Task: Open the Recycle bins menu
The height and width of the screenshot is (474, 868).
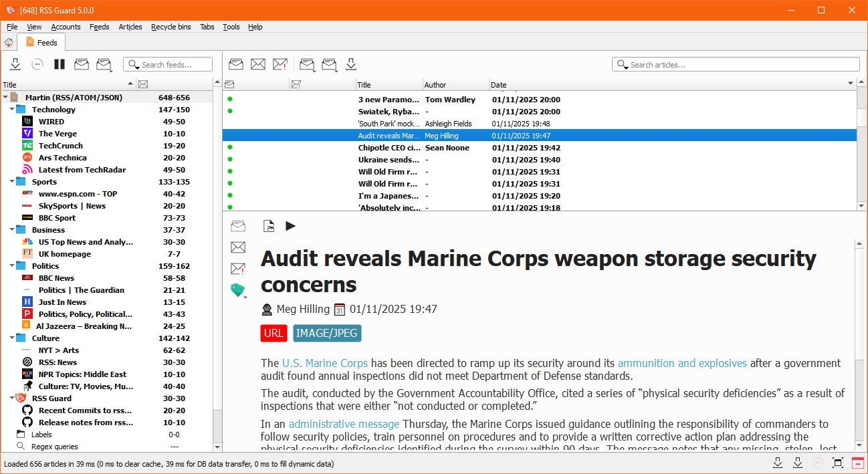Action: pyautogui.click(x=171, y=27)
